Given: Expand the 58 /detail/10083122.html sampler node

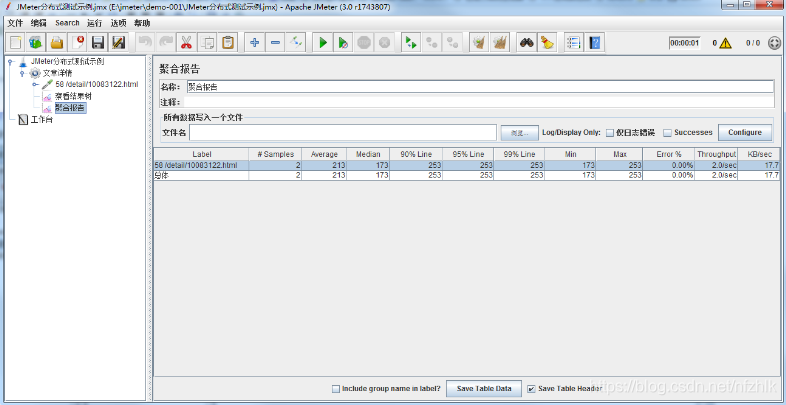Looking at the screenshot, I should click(35, 85).
